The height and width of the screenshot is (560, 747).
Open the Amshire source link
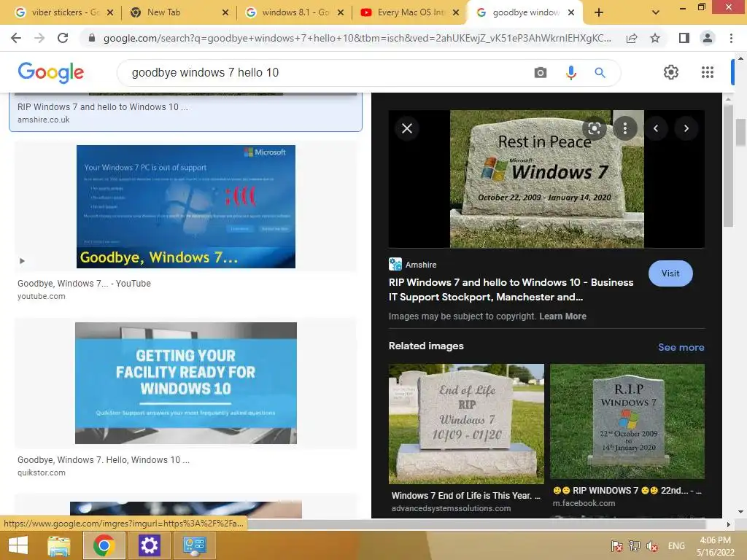click(x=413, y=264)
